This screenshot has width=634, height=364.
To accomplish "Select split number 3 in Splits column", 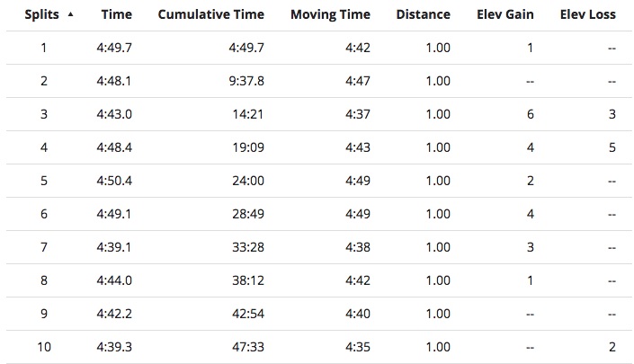I will tap(43, 114).
